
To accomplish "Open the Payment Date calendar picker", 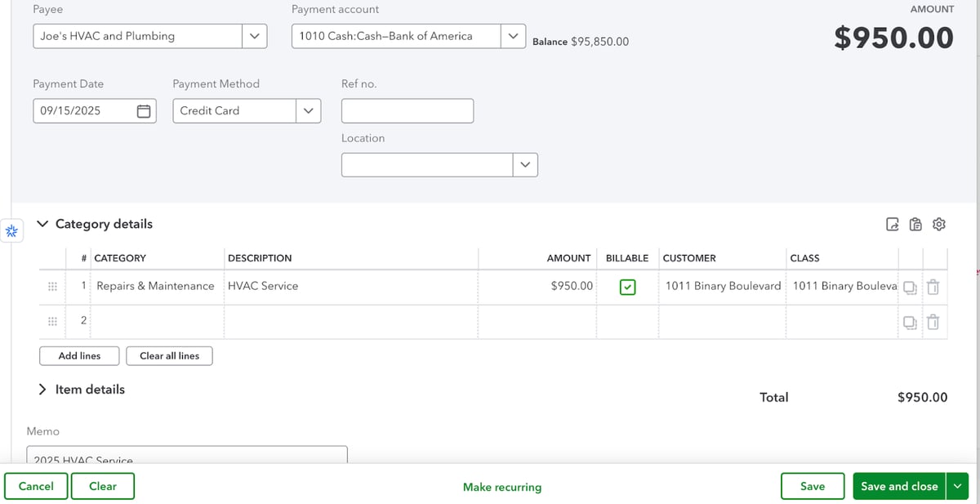I will pos(143,111).
